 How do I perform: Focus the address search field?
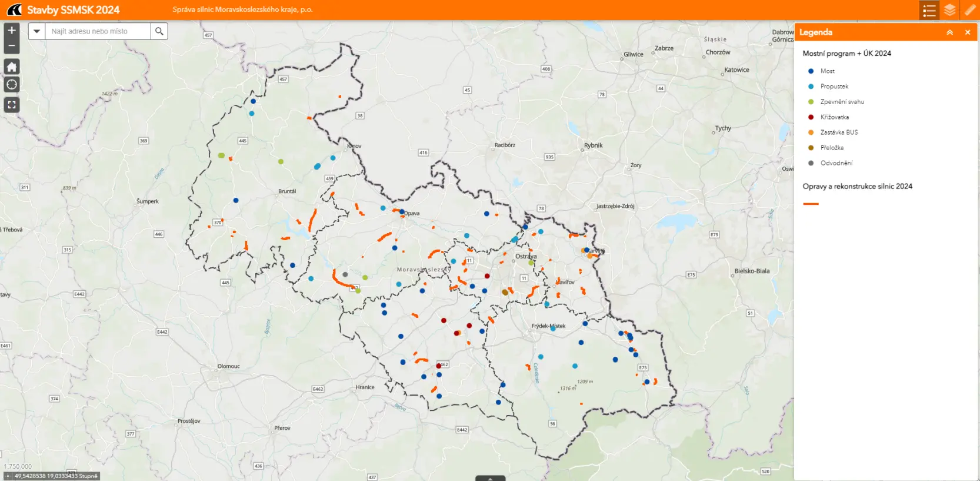(x=98, y=31)
